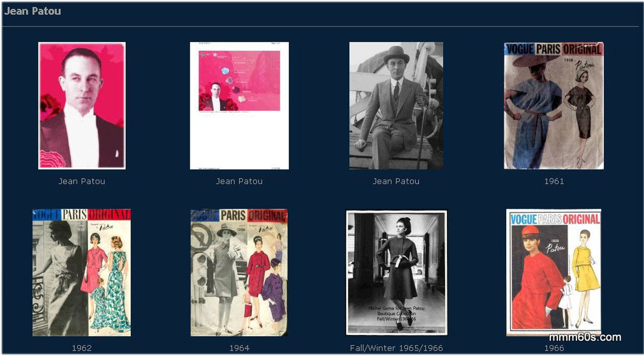Click the mmm60s.com watermark text
The width and height of the screenshot is (644, 356).
(x=585, y=337)
